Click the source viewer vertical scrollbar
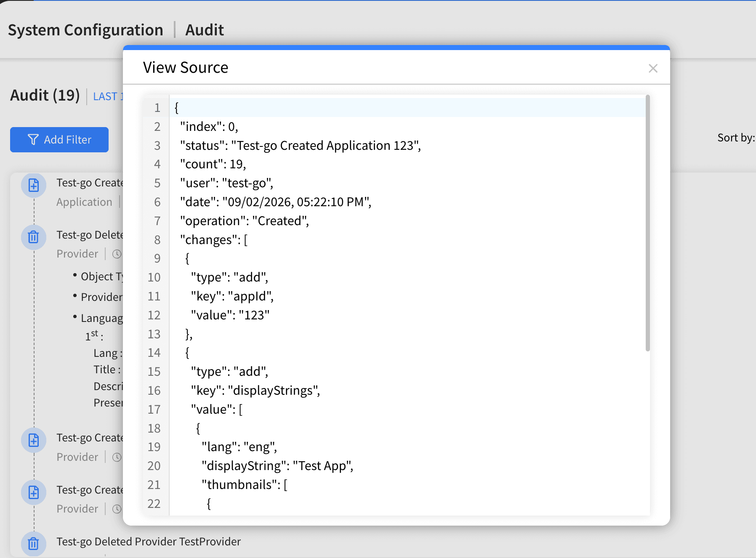Viewport: 756px width, 558px height. point(647,223)
